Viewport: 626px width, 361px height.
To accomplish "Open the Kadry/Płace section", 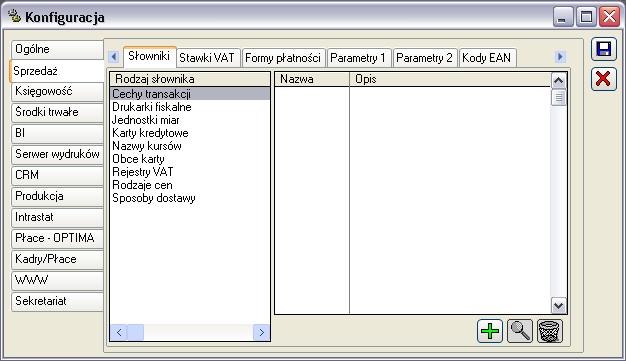I will [57, 259].
